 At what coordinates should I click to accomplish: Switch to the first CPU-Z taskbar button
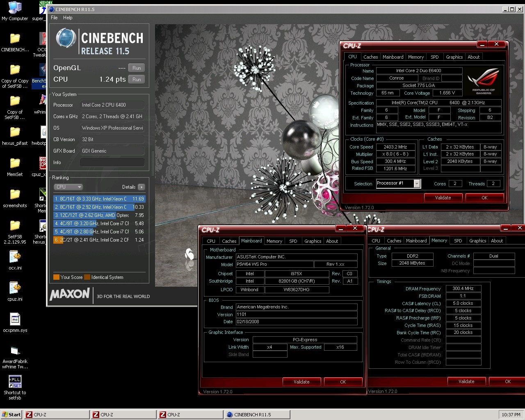(x=57, y=415)
